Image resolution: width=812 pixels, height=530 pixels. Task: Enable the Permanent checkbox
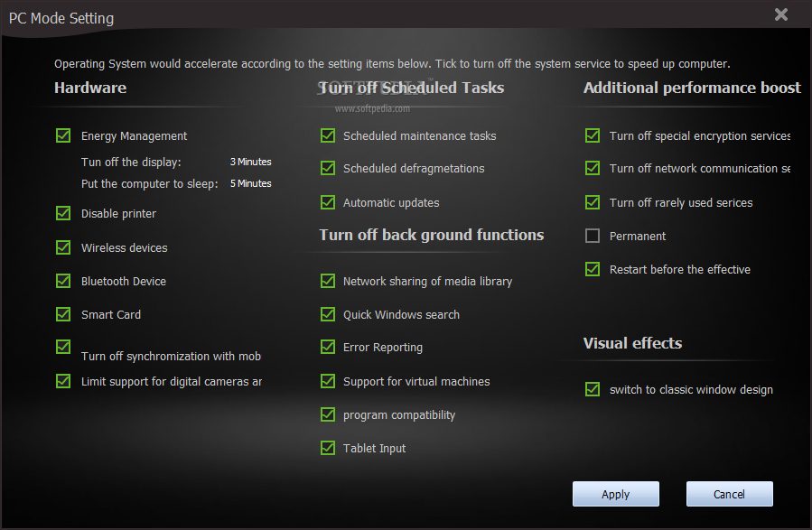[593, 236]
